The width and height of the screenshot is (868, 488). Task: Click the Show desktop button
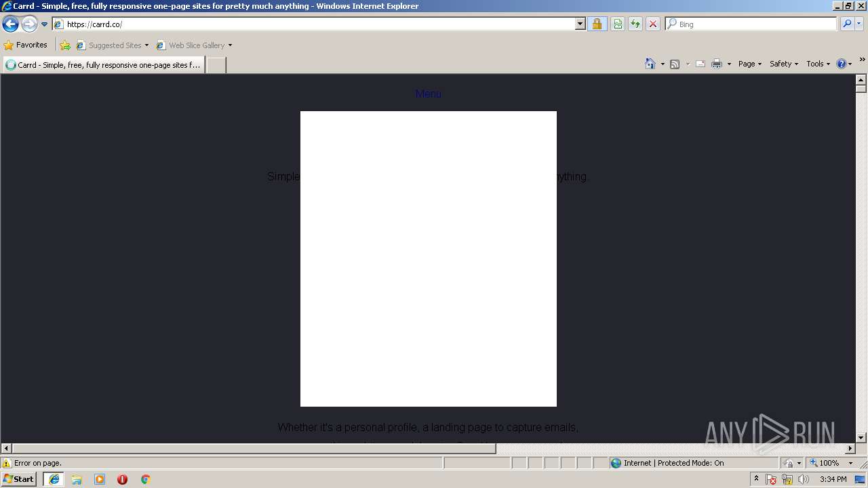click(x=860, y=479)
